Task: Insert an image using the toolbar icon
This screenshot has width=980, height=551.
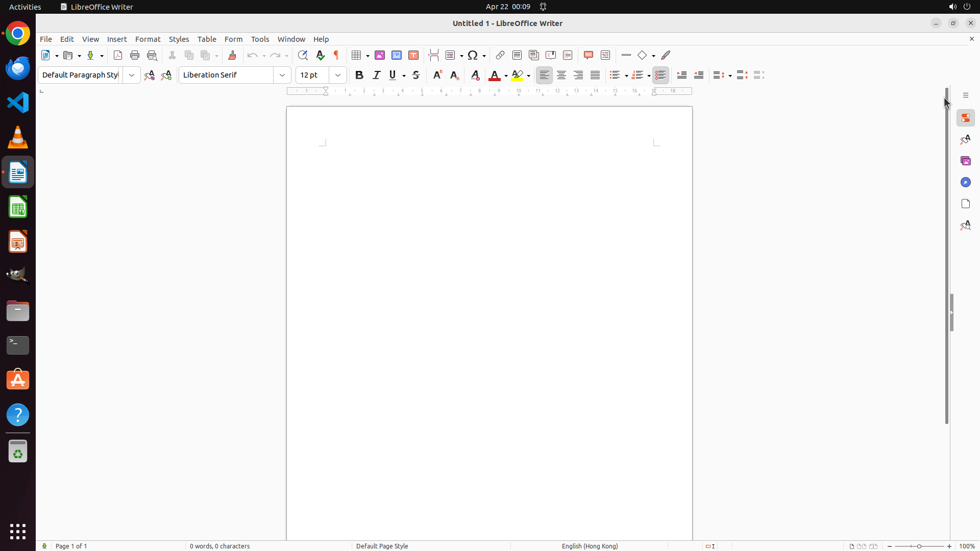Action: click(380, 55)
